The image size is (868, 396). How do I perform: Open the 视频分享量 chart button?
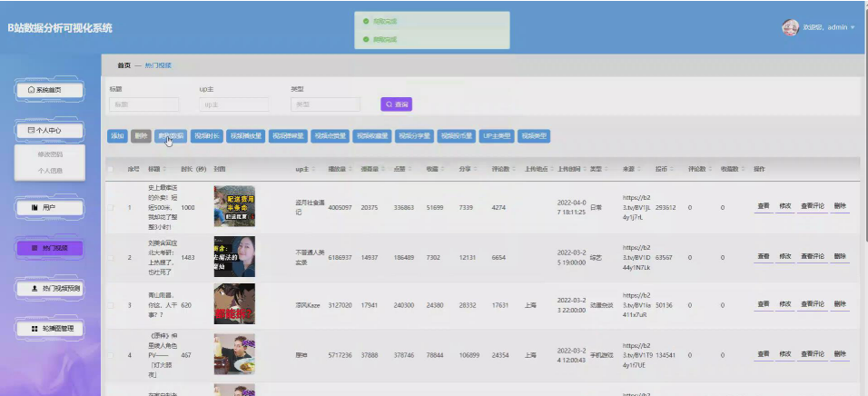click(414, 136)
